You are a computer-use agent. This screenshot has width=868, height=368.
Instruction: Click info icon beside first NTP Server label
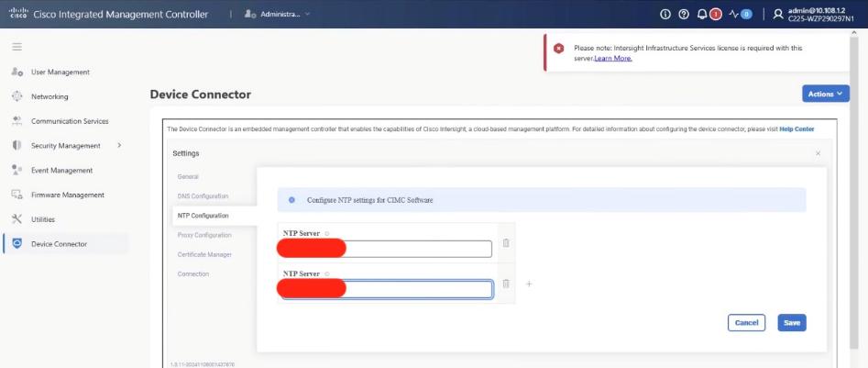[327, 234]
